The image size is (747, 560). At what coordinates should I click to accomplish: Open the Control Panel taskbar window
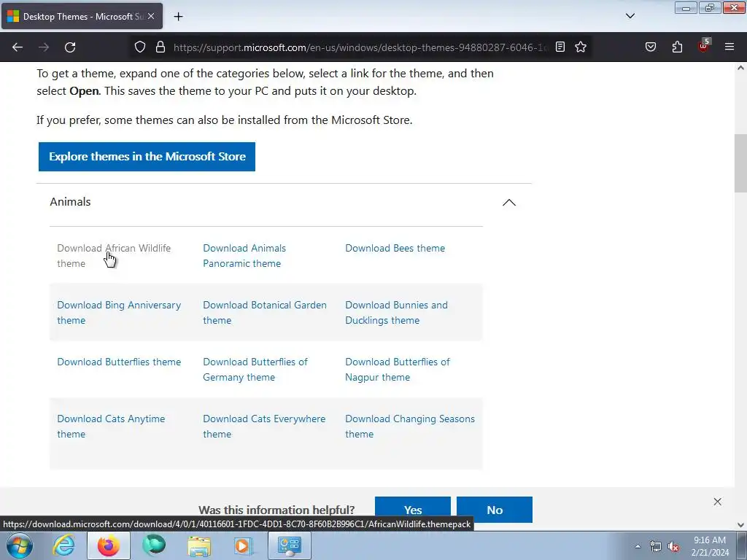coord(290,545)
